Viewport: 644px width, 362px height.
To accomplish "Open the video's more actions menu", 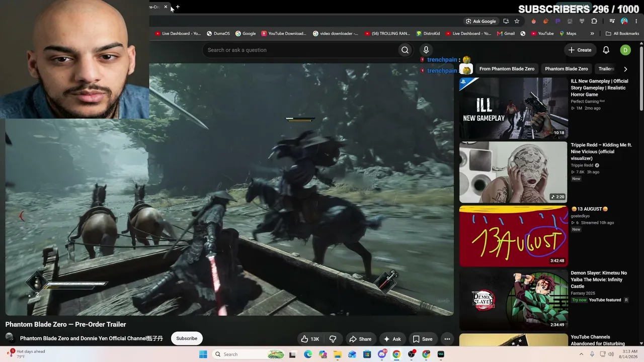I will (x=447, y=339).
